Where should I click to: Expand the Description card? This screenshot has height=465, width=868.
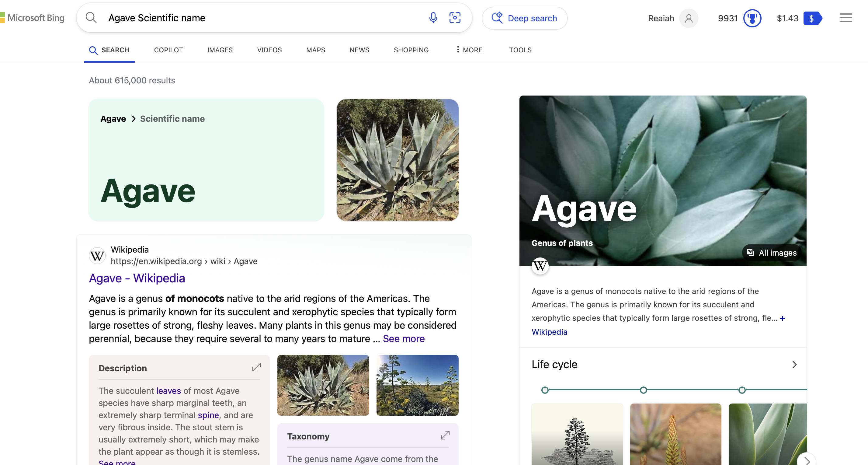[x=256, y=367]
